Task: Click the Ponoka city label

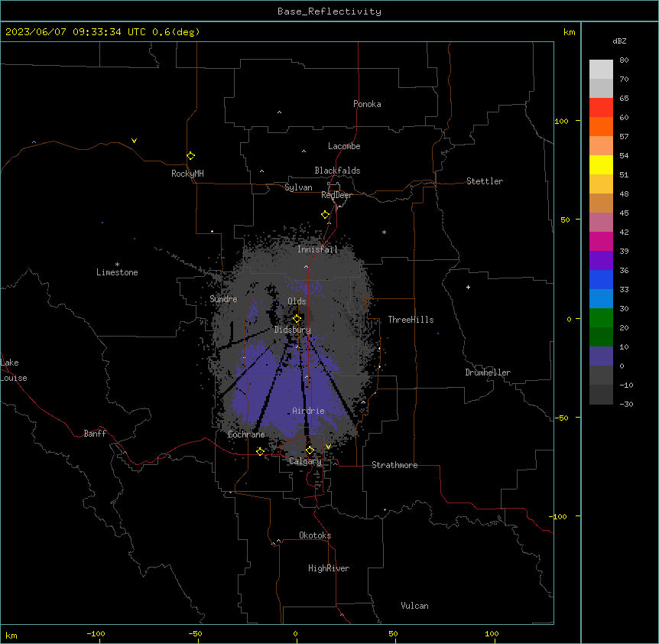Action: pos(367,104)
